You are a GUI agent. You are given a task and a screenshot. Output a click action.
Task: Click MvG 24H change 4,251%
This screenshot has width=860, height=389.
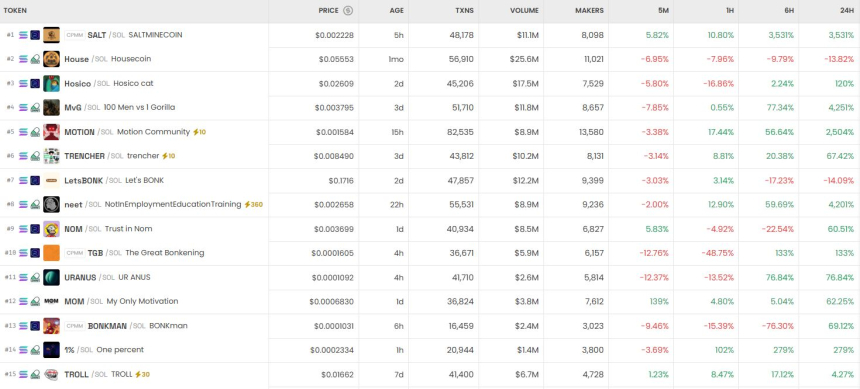[x=841, y=108]
